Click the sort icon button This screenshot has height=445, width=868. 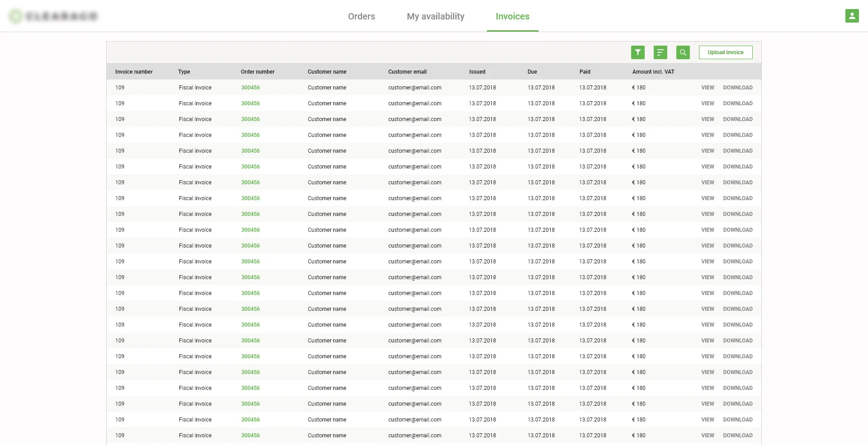click(660, 52)
